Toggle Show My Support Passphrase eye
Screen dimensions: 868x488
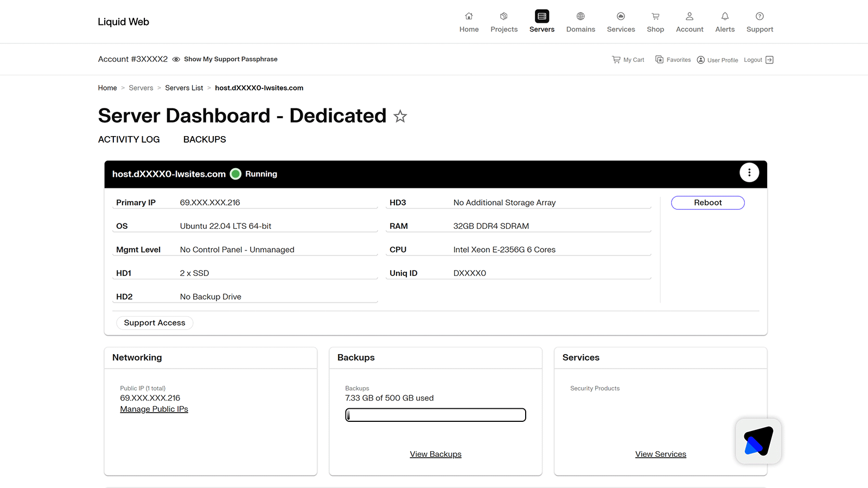176,60
